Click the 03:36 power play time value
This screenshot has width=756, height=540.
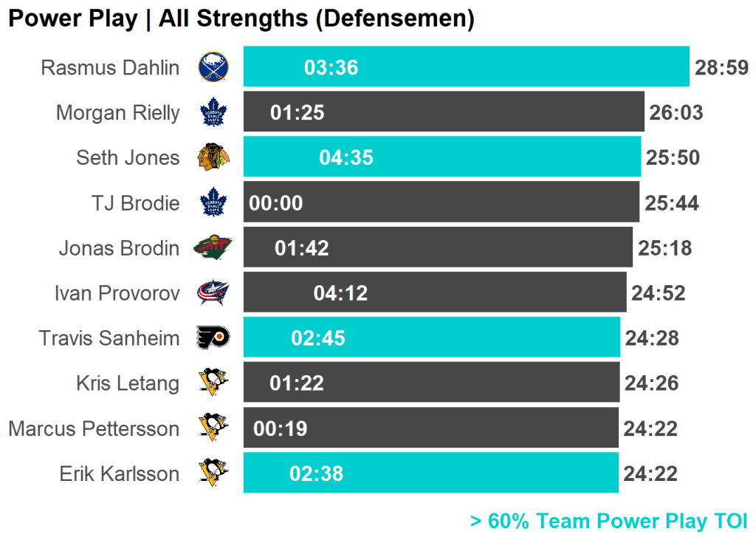coord(331,68)
